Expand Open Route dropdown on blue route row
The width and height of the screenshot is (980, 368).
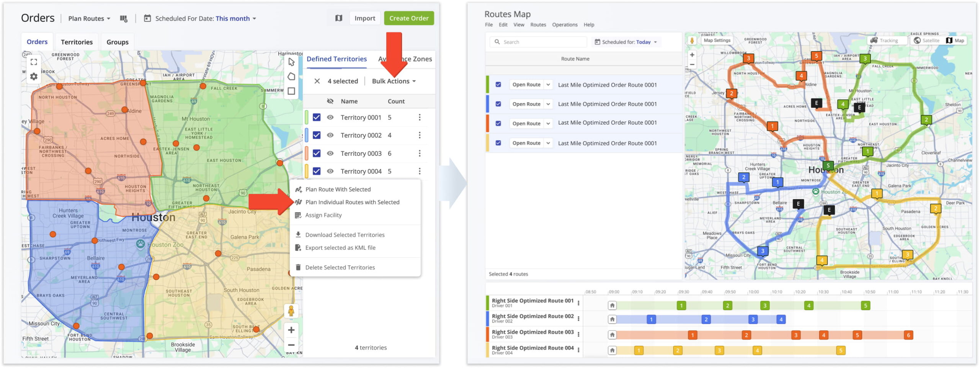pos(548,104)
